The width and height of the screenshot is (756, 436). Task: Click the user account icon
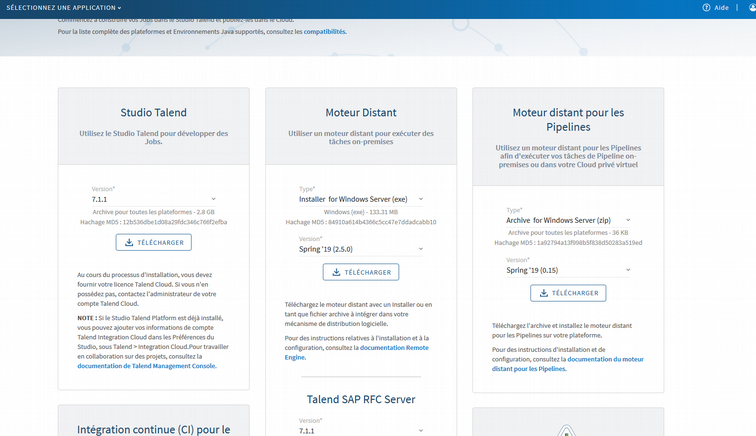[752, 8]
